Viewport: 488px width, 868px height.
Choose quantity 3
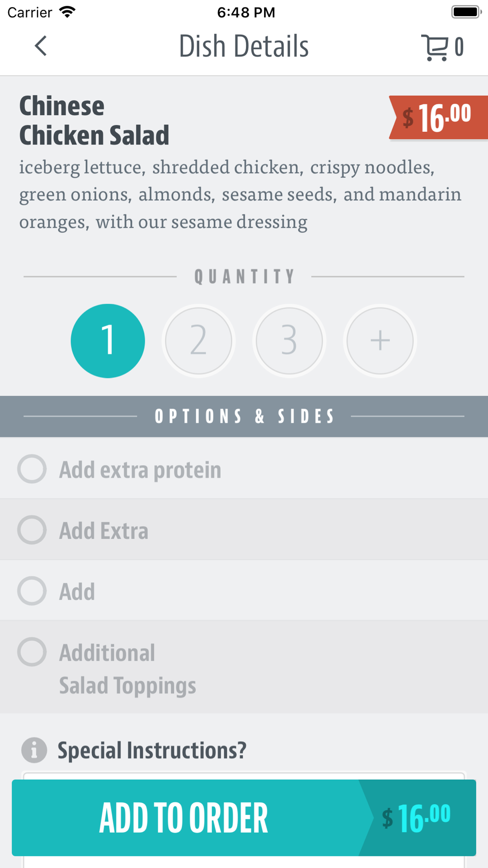tap(289, 341)
